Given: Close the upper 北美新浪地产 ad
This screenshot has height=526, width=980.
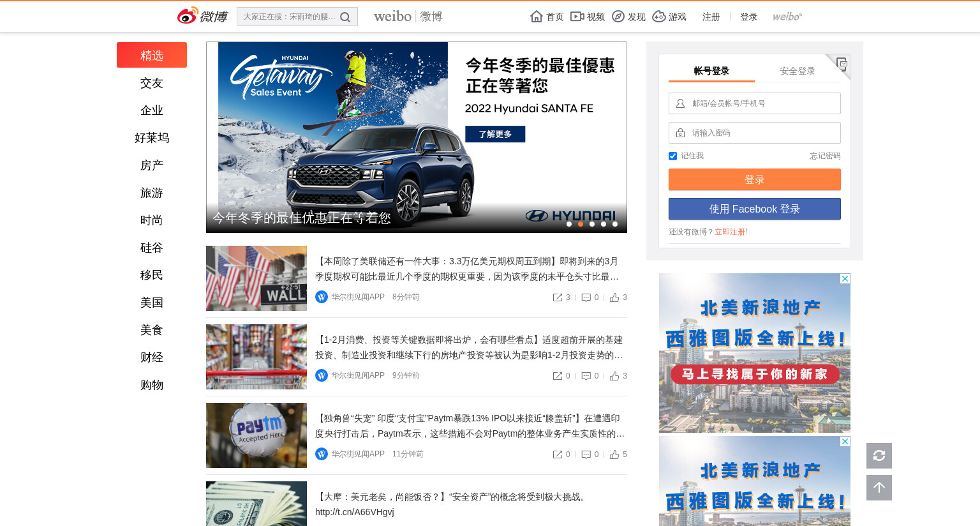Looking at the screenshot, I should pyautogui.click(x=845, y=279).
